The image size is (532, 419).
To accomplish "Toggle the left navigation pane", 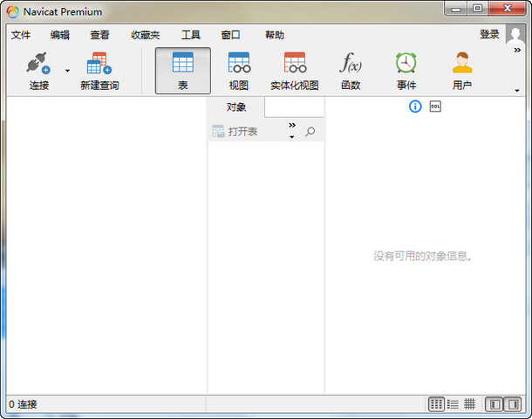I will coord(494,404).
